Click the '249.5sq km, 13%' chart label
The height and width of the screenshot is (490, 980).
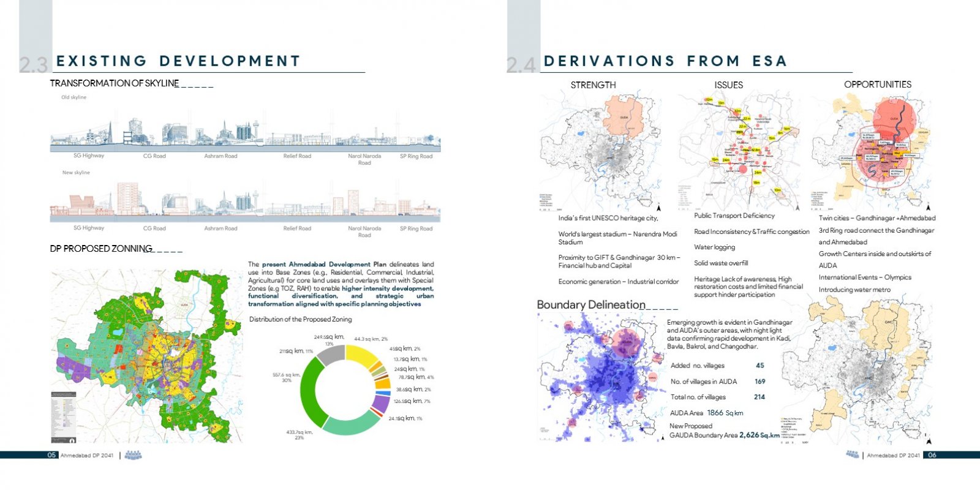[329, 340]
